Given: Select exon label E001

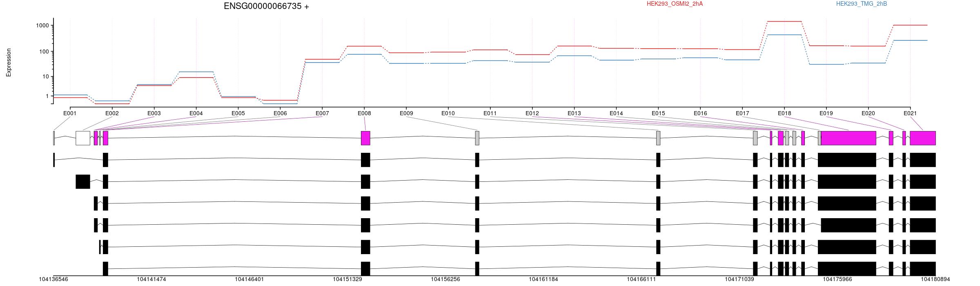Looking at the screenshot, I should coord(70,113).
